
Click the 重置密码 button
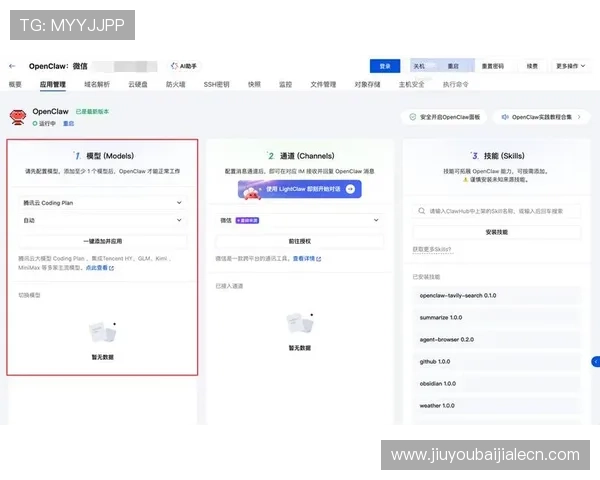click(493, 66)
